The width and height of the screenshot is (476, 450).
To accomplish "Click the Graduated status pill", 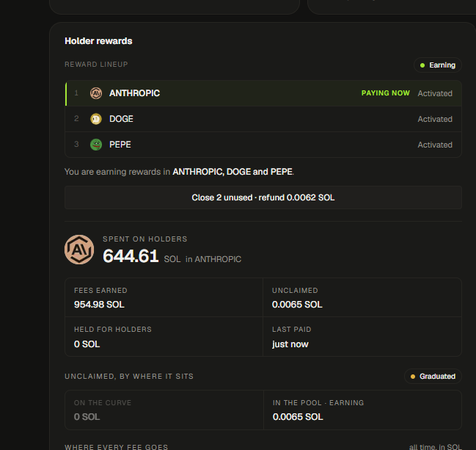I will point(433,377).
